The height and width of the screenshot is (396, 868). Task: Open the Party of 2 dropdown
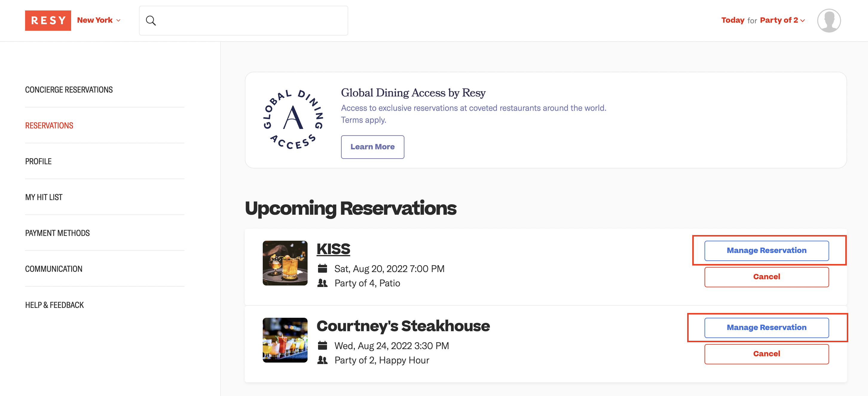point(782,20)
